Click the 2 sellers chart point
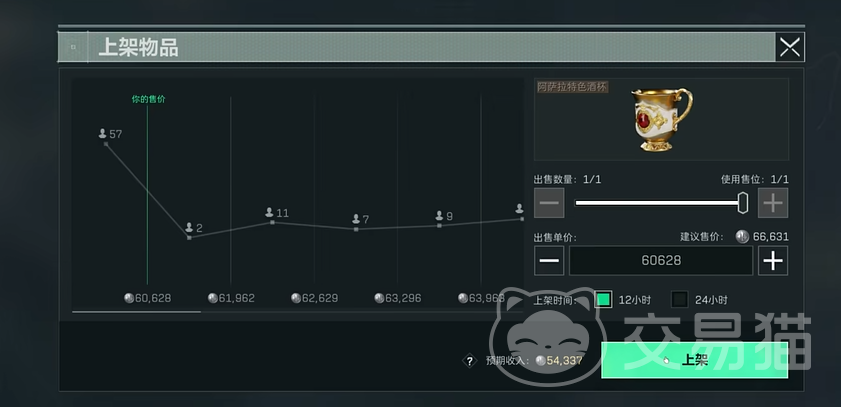 click(189, 238)
